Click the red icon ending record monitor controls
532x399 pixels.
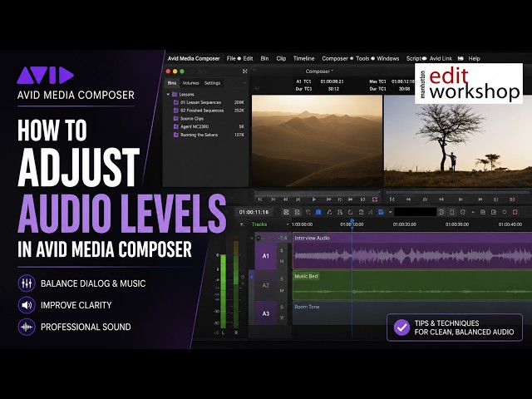(512, 199)
